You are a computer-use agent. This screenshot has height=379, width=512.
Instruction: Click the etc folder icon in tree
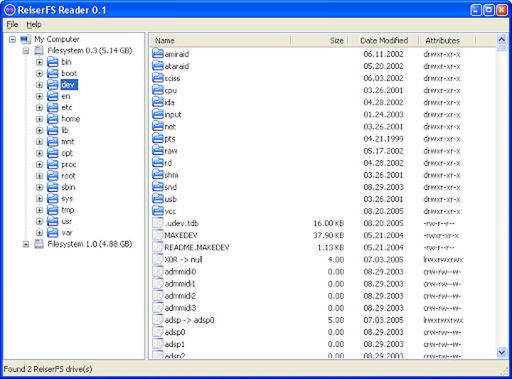[53, 108]
